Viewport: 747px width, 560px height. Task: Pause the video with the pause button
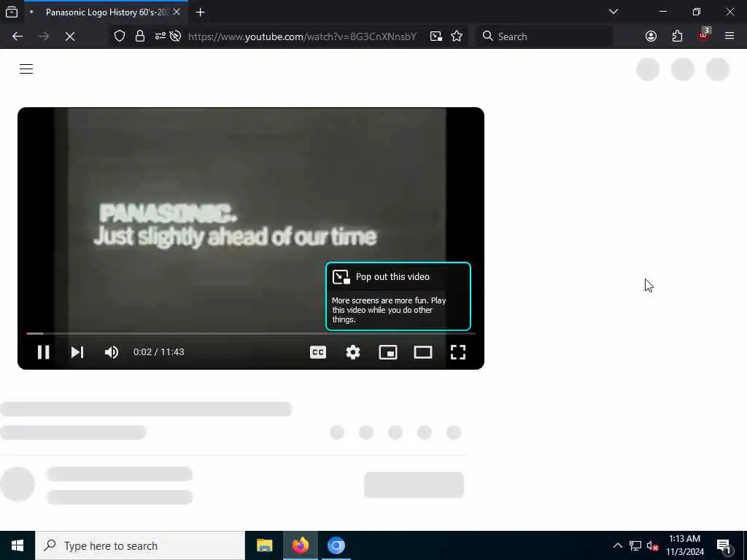43,352
